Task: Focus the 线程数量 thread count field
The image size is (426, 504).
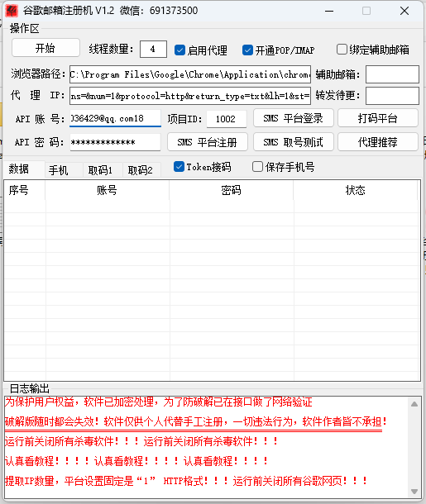Action: pyautogui.click(x=153, y=50)
